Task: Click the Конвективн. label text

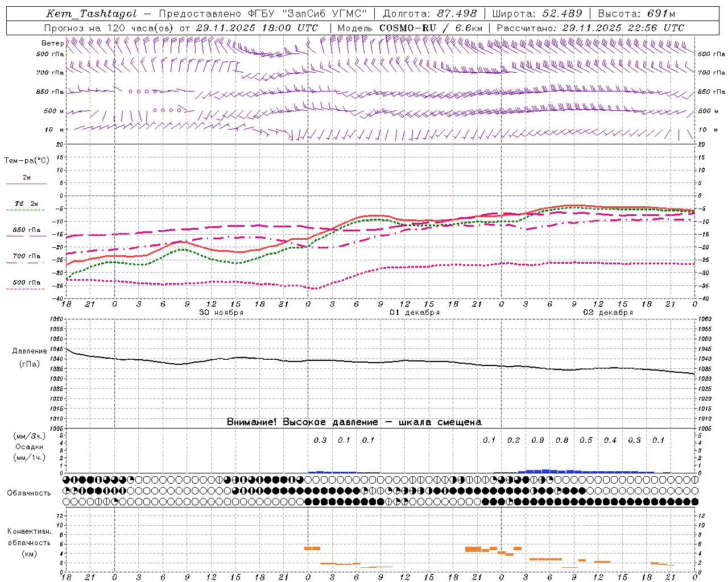Action: (x=30, y=531)
